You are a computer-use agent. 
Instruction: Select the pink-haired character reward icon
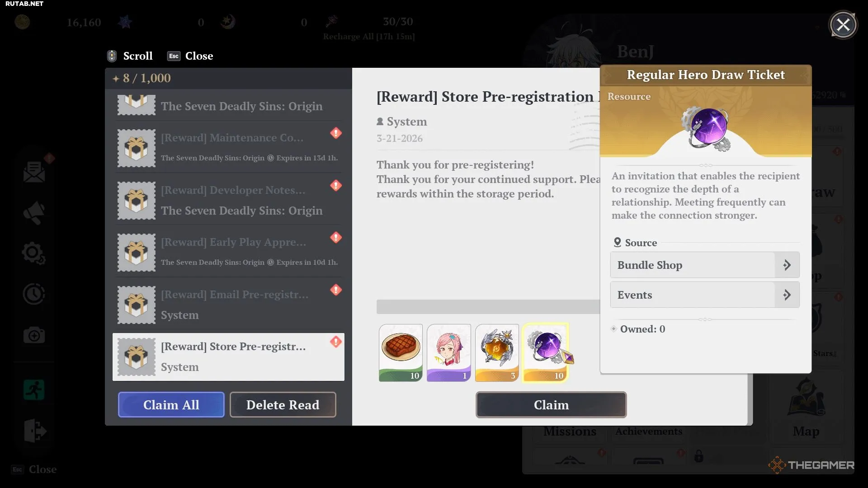point(448,352)
